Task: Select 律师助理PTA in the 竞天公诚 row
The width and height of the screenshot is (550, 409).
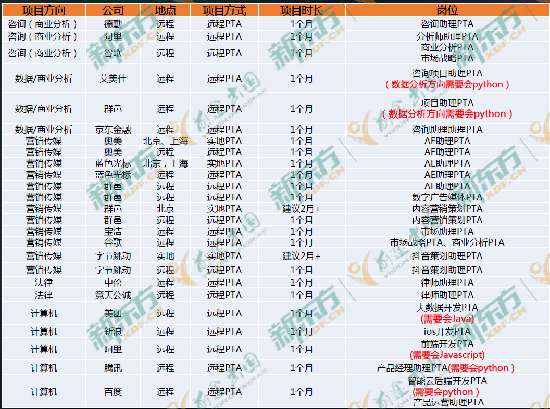Action: coord(447,295)
